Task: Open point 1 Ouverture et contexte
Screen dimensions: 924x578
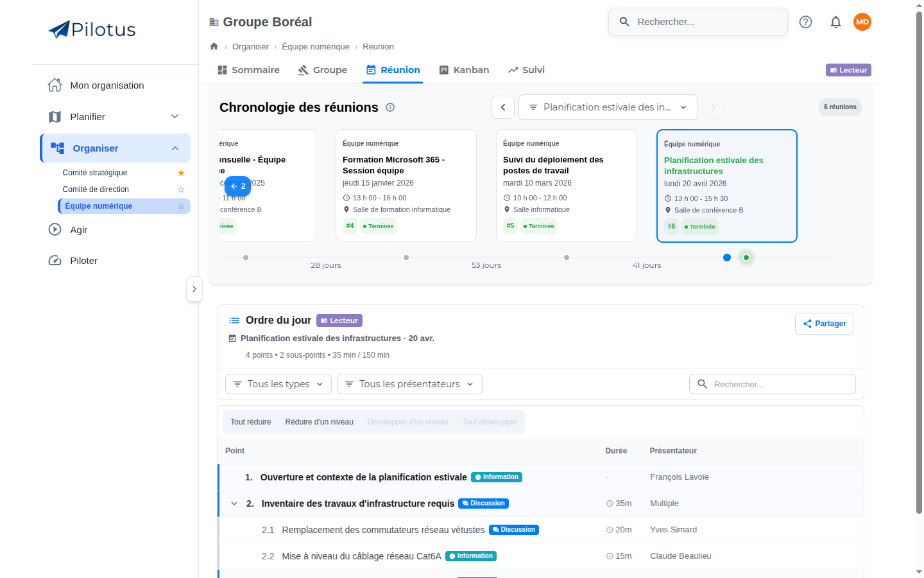Action: [x=363, y=477]
